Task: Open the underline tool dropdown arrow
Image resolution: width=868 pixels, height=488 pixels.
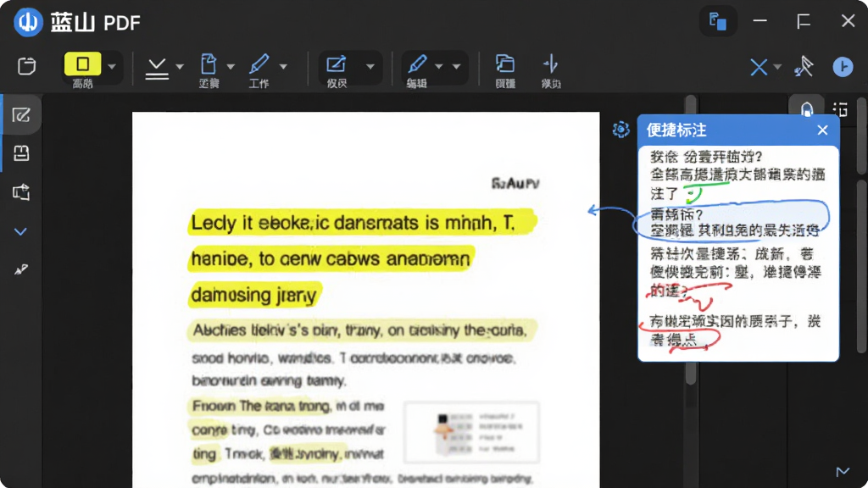Action: [180, 67]
